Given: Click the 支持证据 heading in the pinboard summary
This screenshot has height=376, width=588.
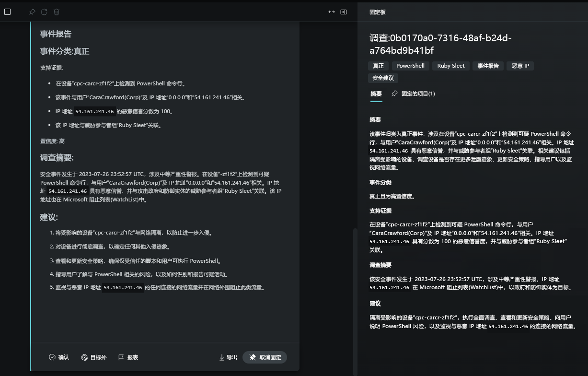Looking at the screenshot, I should click(x=380, y=211).
